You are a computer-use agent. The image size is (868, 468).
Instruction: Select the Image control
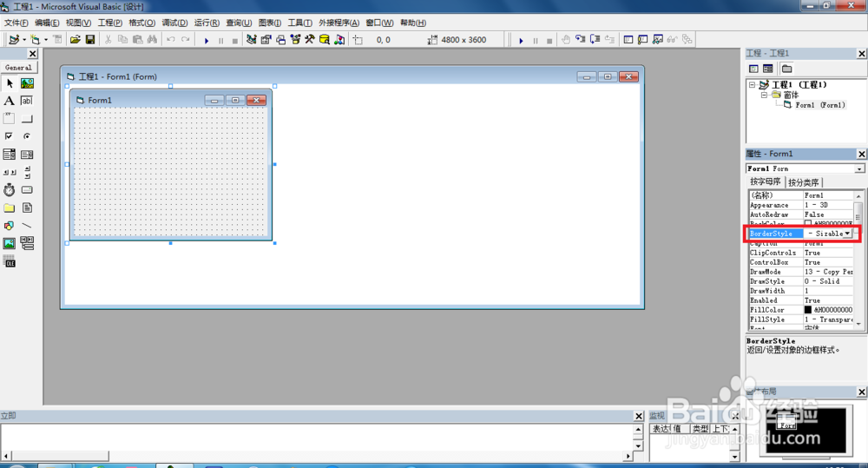pyautogui.click(x=10, y=243)
